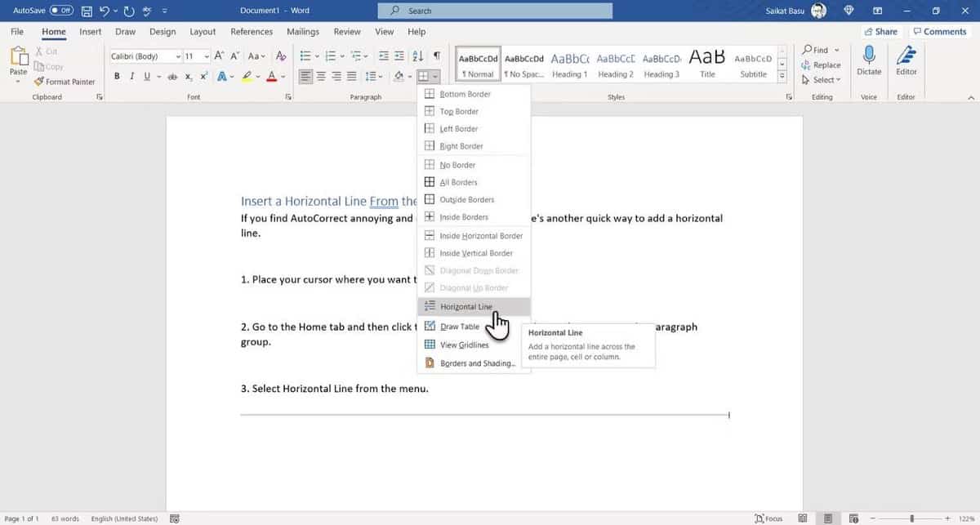Open Borders and Shading dialog
The width and height of the screenshot is (980, 525).
[477, 363]
